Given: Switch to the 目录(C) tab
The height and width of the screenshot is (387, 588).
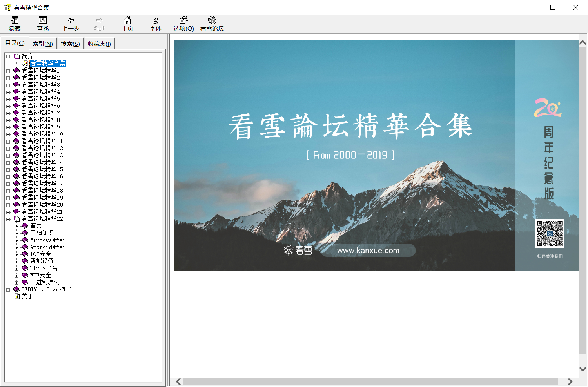Looking at the screenshot, I should click(x=15, y=43).
